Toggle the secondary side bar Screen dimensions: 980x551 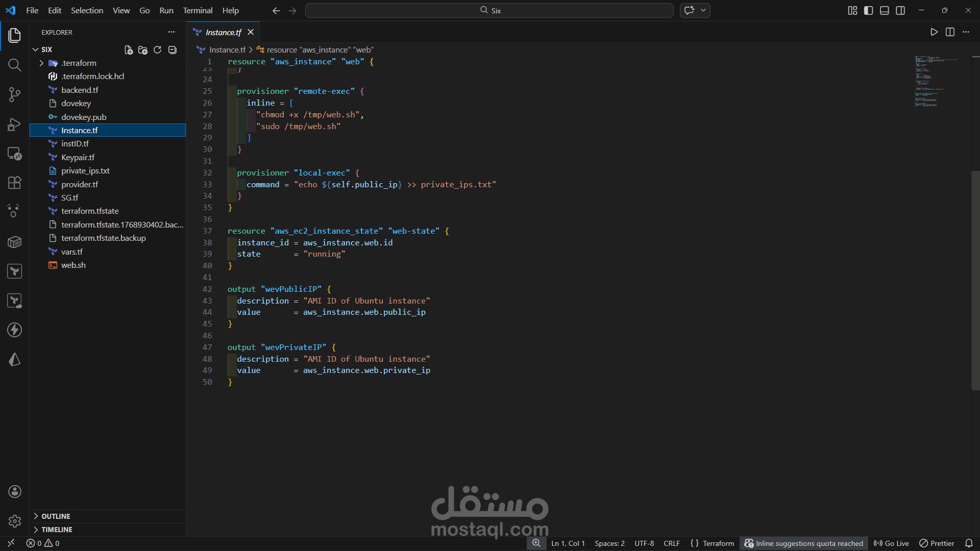900,10
